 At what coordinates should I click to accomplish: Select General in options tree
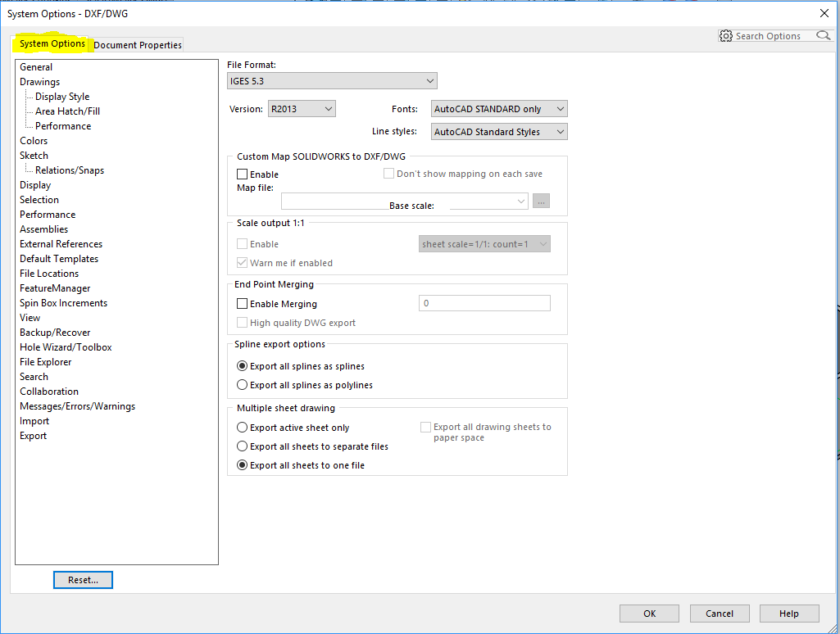click(36, 67)
